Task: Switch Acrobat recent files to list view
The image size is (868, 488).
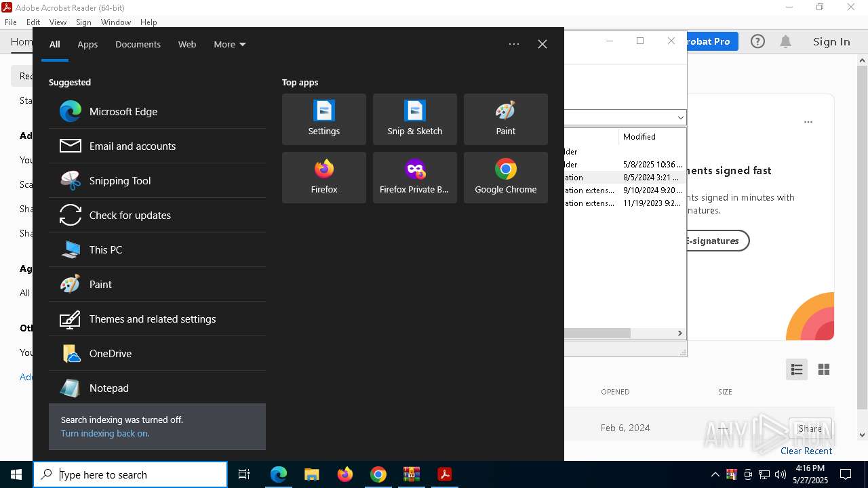Action: click(x=797, y=369)
